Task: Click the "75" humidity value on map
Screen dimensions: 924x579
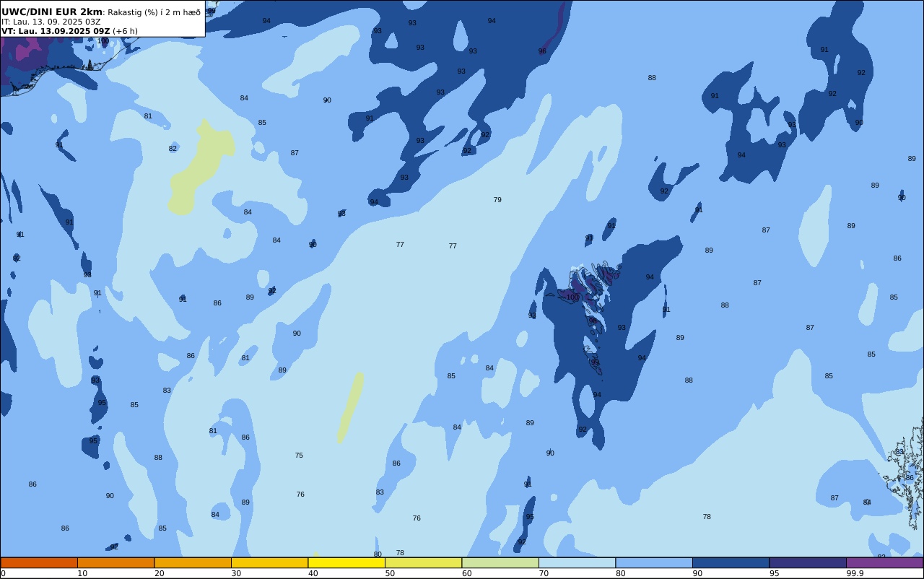Action: (x=299, y=456)
